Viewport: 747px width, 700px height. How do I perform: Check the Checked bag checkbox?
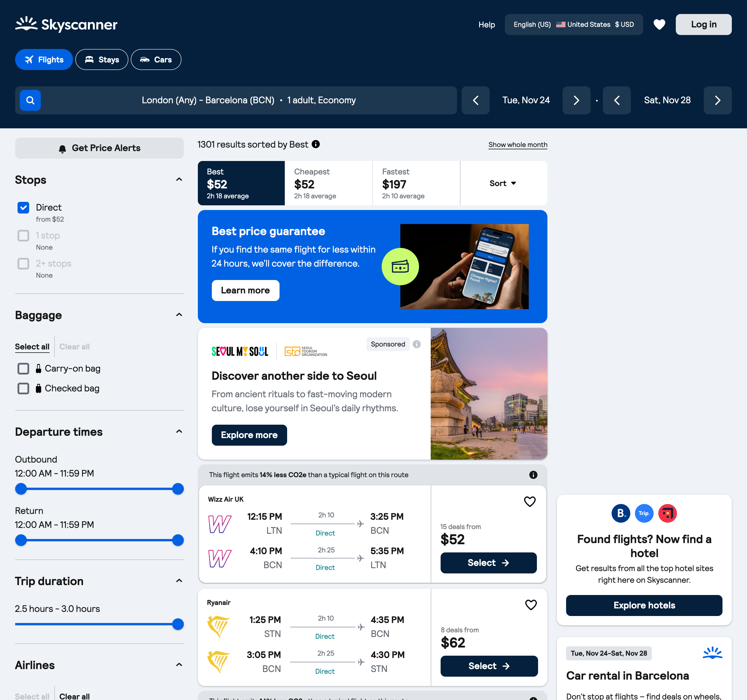(x=23, y=388)
